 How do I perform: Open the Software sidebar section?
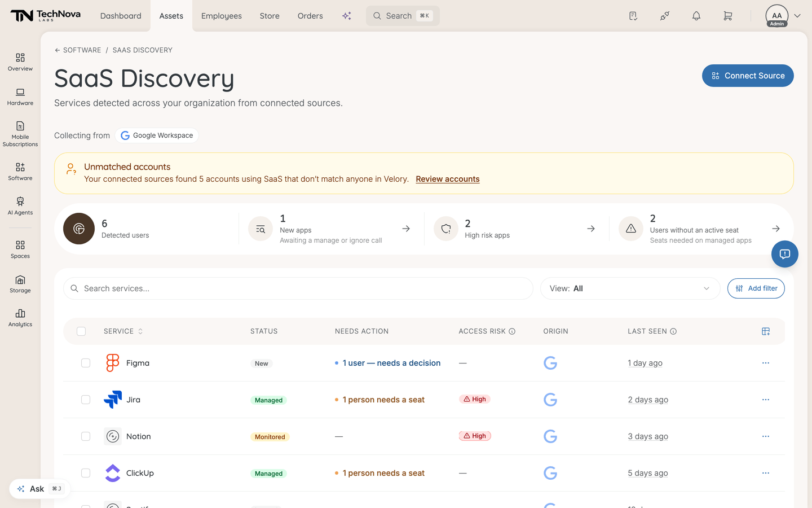coord(20,172)
